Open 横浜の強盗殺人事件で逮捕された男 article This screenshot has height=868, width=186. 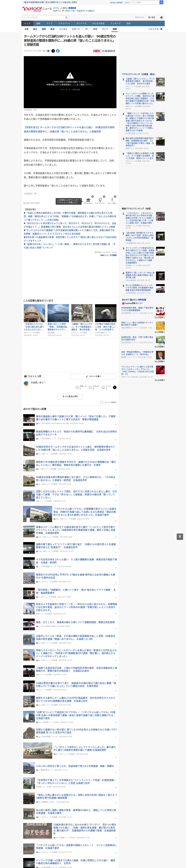(76, 418)
